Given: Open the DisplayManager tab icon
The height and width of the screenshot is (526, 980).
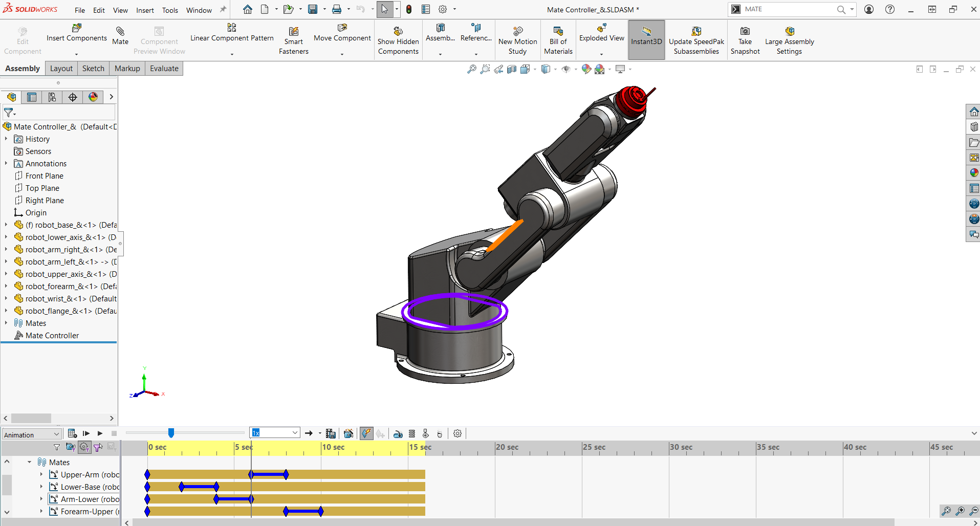Looking at the screenshot, I should coord(93,97).
